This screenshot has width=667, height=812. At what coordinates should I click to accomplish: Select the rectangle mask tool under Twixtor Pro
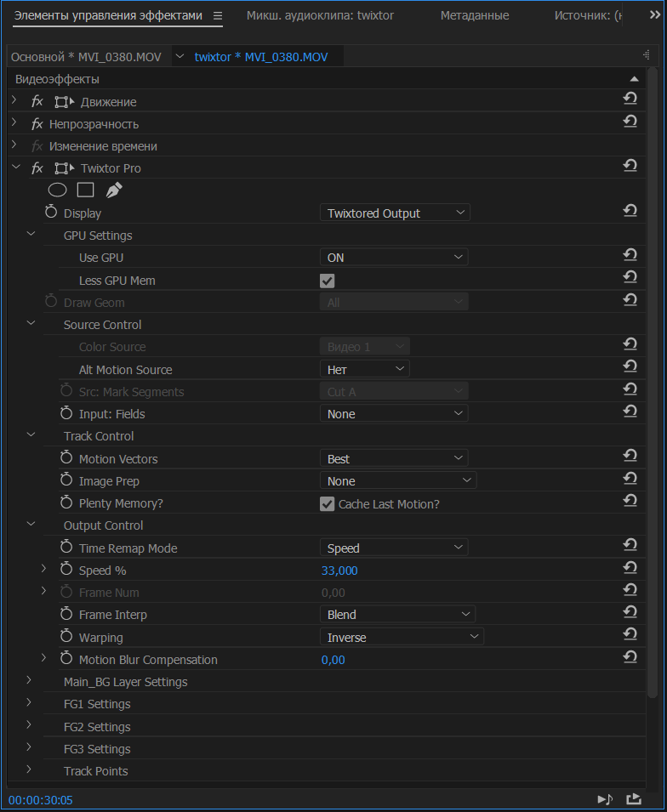[86, 190]
